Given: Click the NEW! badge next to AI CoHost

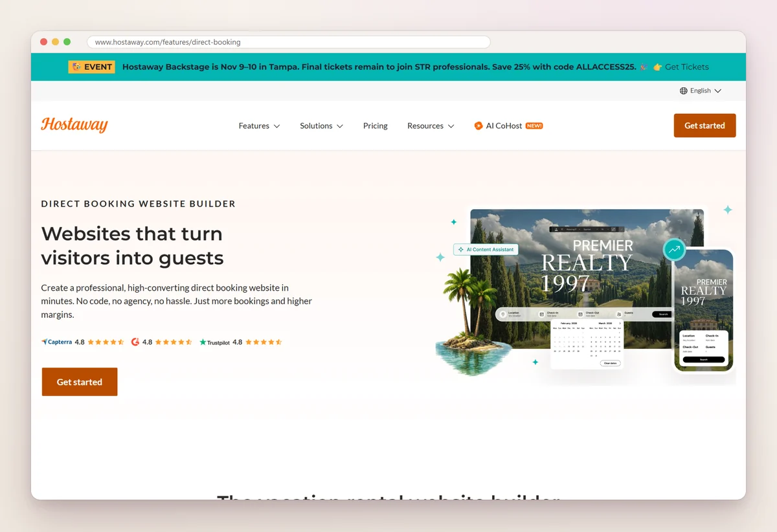Looking at the screenshot, I should tap(534, 126).
